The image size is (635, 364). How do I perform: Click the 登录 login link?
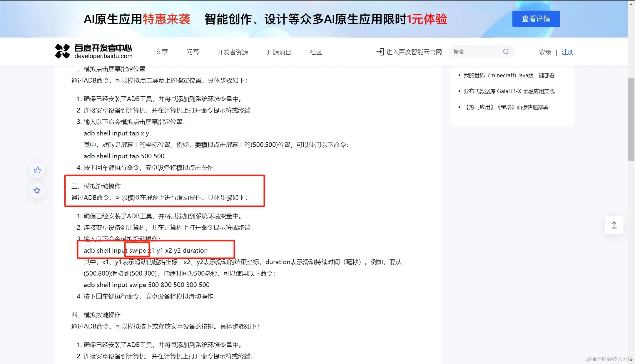[x=545, y=52]
